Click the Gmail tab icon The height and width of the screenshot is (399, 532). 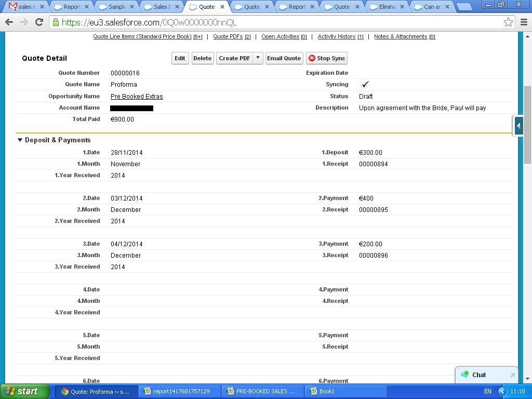pos(14,7)
